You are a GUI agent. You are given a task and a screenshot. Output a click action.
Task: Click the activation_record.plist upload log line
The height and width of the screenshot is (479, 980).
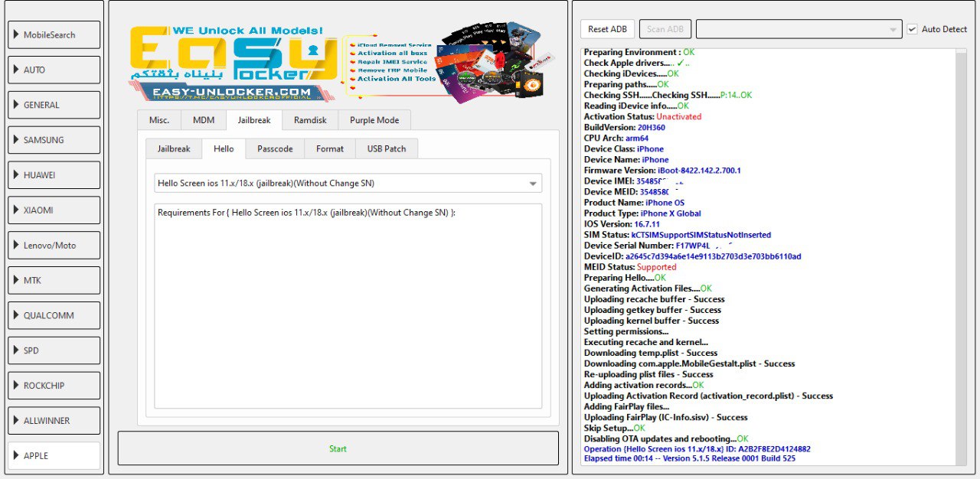pos(708,396)
